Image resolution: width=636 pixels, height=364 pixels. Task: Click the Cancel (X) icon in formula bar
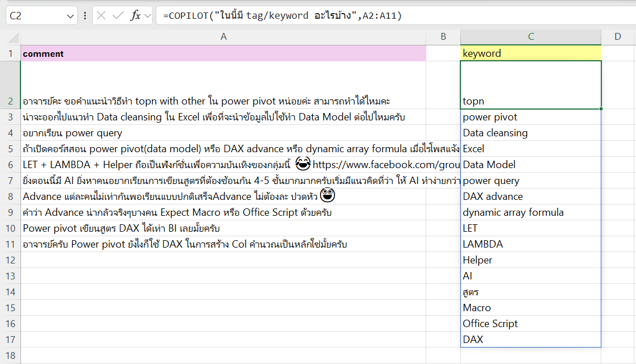[102, 16]
